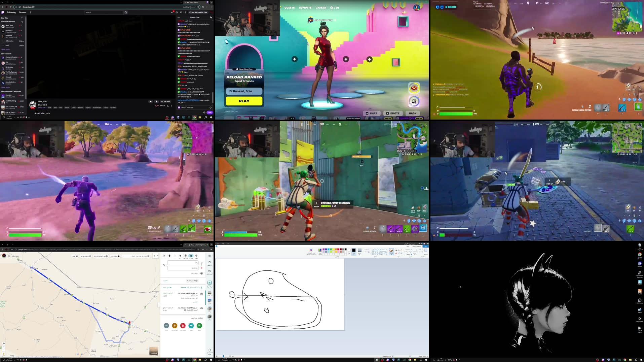Image resolution: width=644 pixels, height=362 pixels.
Task: Open Leave now dropdown in Maps
Action: click(192, 281)
